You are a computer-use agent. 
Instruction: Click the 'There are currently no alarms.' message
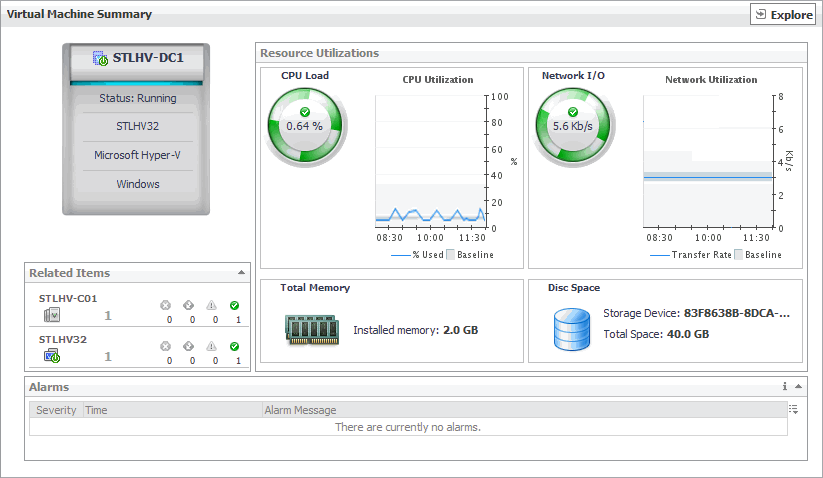(x=408, y=427)
